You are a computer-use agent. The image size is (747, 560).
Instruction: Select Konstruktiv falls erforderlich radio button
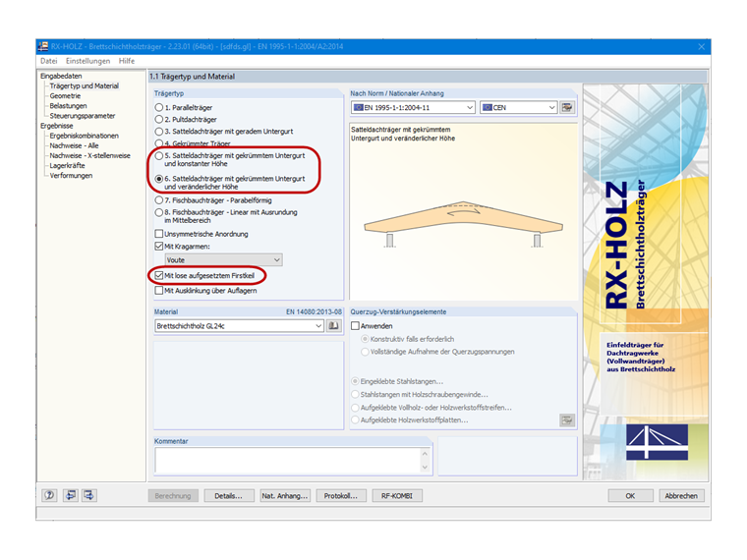(365, 339)
